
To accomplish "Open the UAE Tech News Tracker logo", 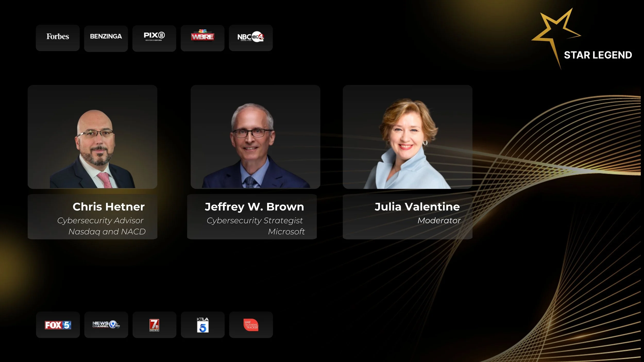I will coord(251,325).
